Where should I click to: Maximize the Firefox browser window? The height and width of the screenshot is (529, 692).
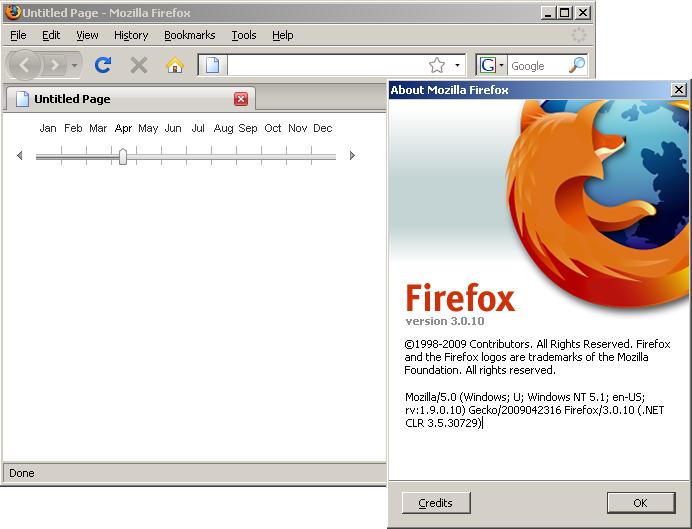(564, 13)
